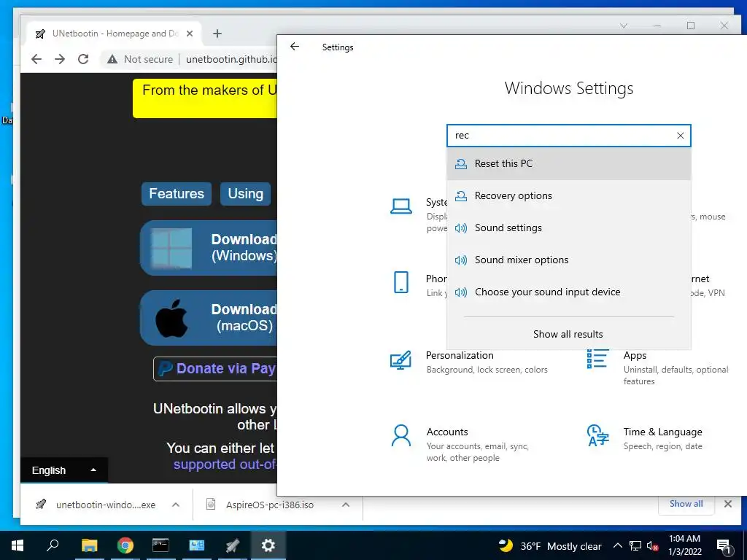Open Recovery options from search results
This screenshot has height=560, width=747.
(x=569, y=195)
